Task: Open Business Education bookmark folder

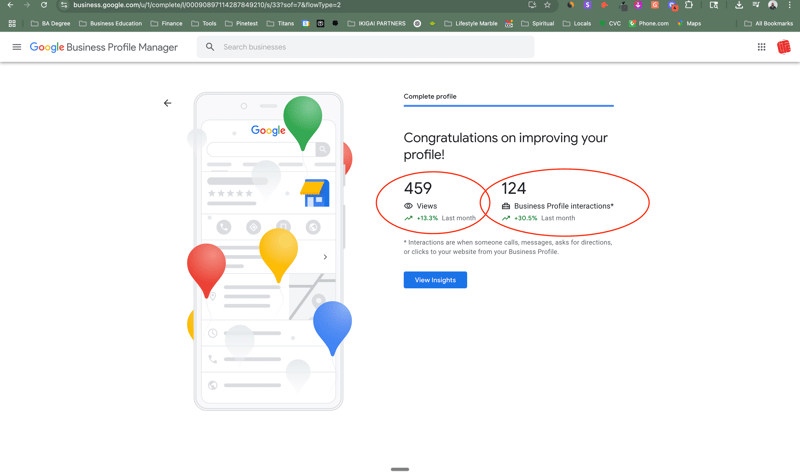Action: (111, 23)
